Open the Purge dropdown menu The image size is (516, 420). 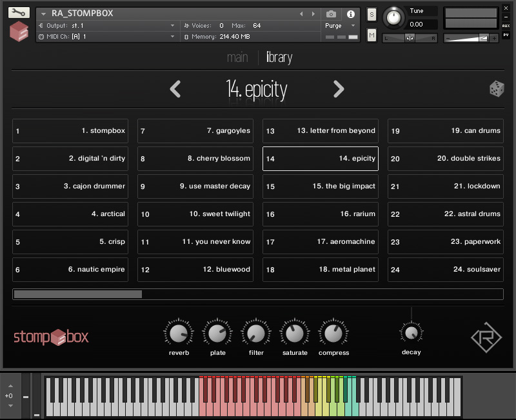(340, 26)
